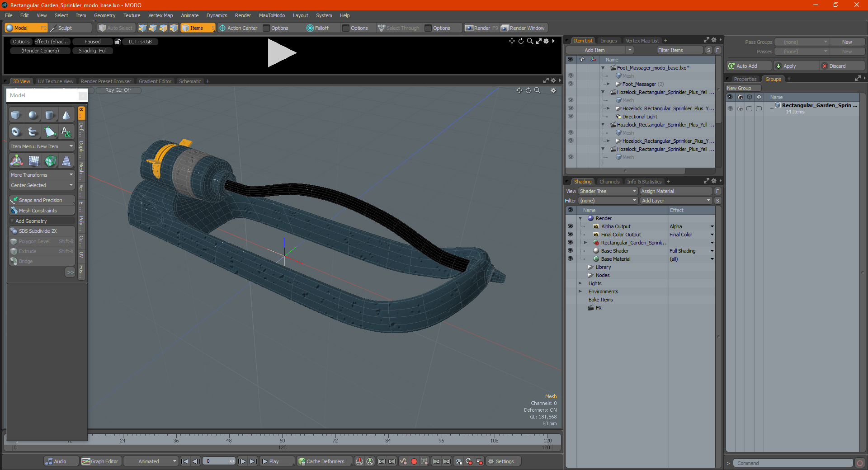The image size is (868, 470).
Task: Click Snaps and Precision
Action: [42, 200]
